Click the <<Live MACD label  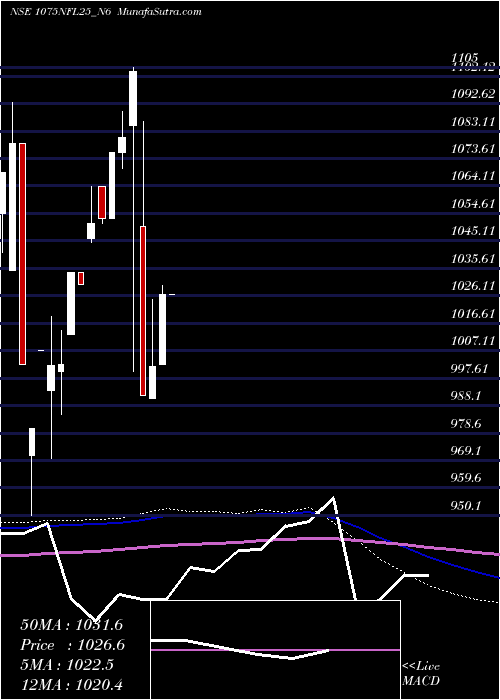point(421,674)
